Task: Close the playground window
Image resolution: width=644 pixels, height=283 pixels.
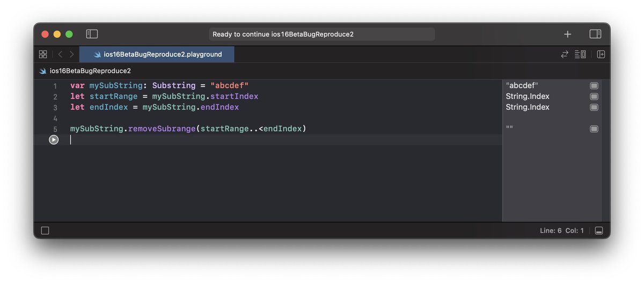Action: tap(45, 34)
